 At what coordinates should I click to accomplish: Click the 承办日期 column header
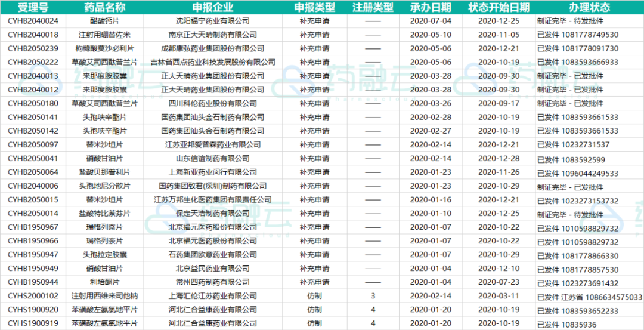[x=431, y=7]
